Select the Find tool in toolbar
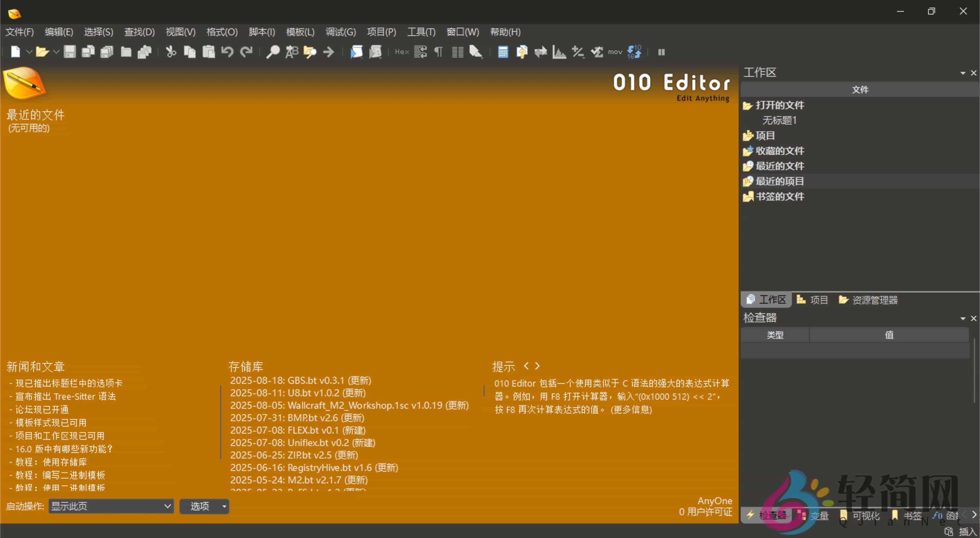Viewport: 980px width, 538px height. 273,52
